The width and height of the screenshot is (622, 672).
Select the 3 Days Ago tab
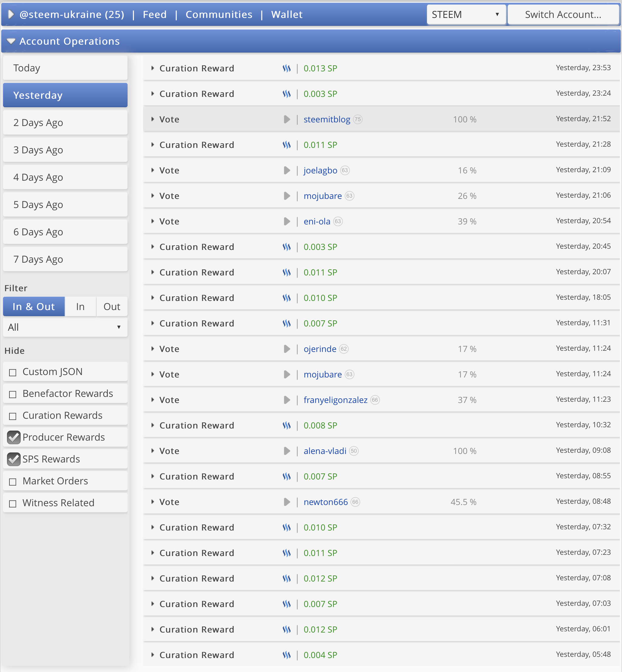pyautogui.click(x=65, y=150)
